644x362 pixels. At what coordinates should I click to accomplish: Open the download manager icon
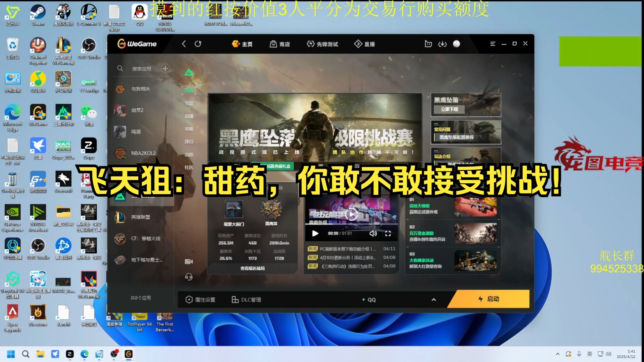click(442, 44)
